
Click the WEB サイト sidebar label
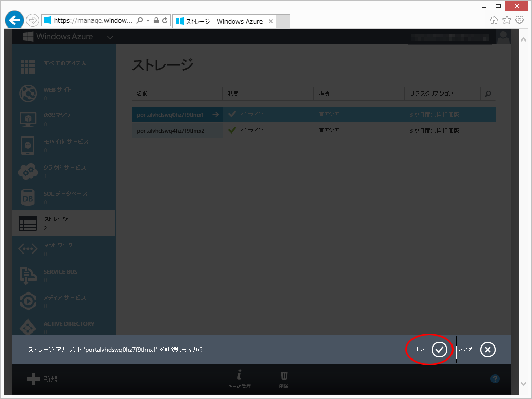tap(57, 90)
